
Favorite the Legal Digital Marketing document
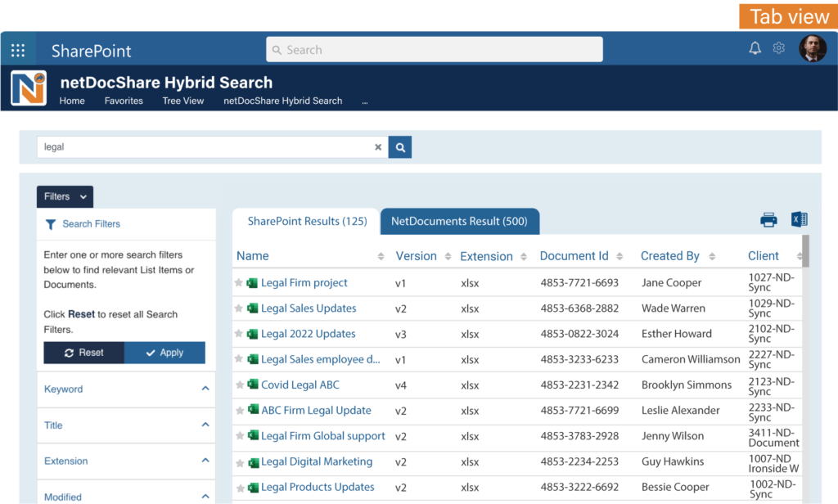[240, 463]
